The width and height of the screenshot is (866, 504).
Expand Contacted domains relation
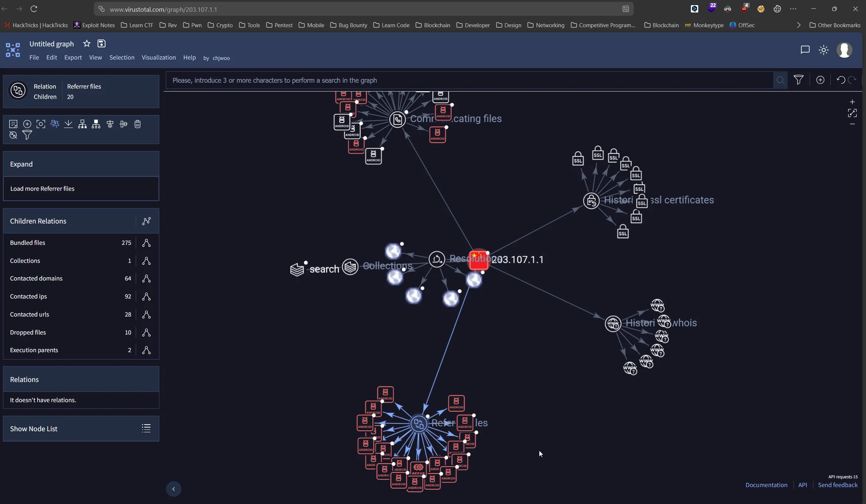coord(146,279)
